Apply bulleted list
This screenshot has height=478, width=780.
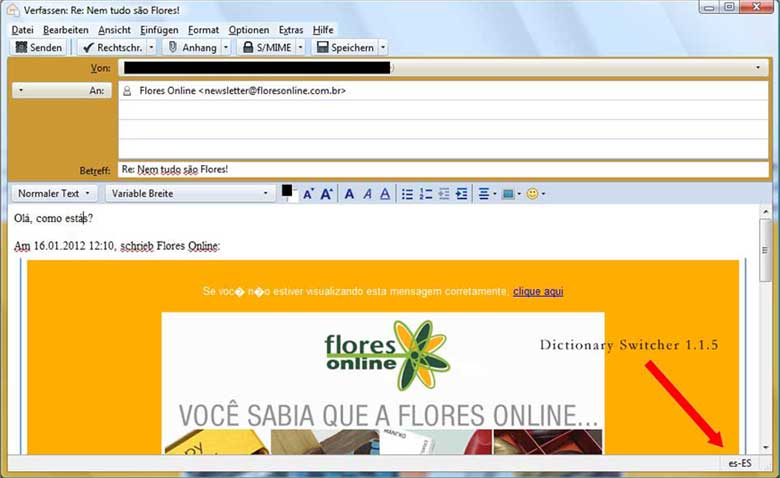tap(407, 194)
